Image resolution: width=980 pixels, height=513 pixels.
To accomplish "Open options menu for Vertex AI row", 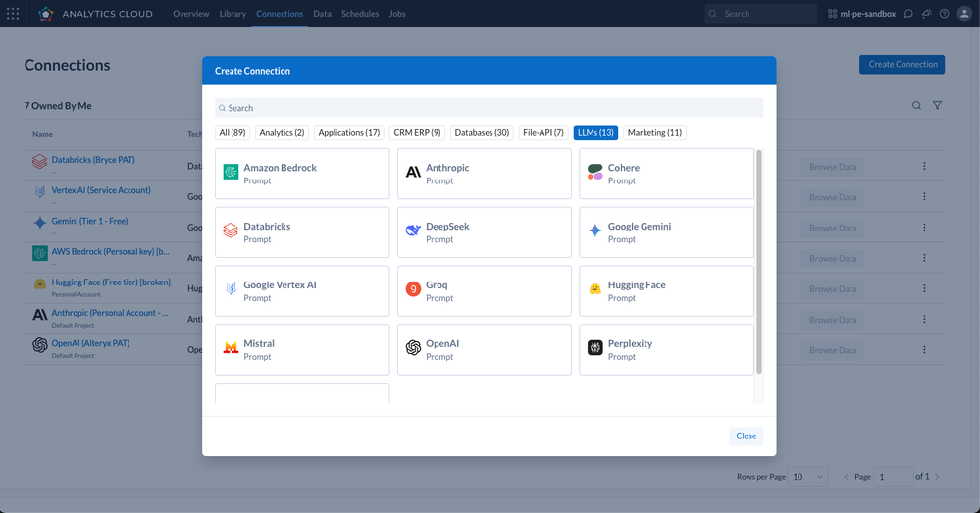I will [x=924, y=197].
